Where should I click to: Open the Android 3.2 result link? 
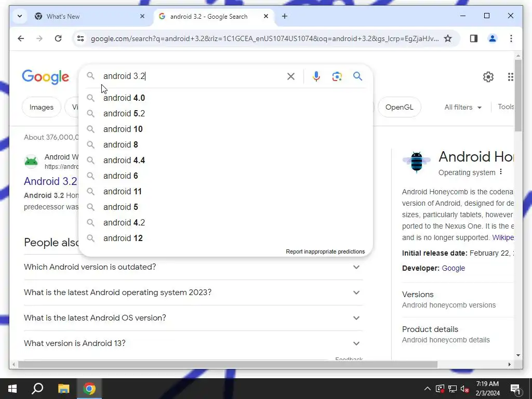click(50, 181)
